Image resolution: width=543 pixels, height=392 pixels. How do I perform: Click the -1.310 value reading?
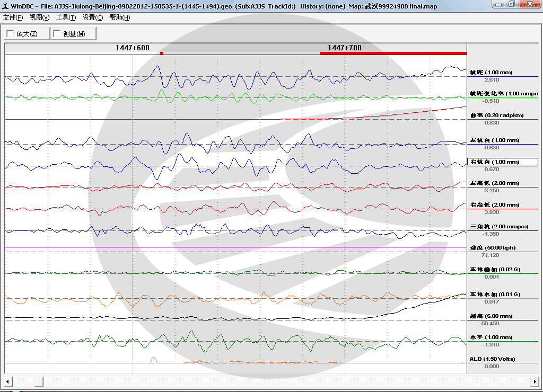tap(491, 345)
